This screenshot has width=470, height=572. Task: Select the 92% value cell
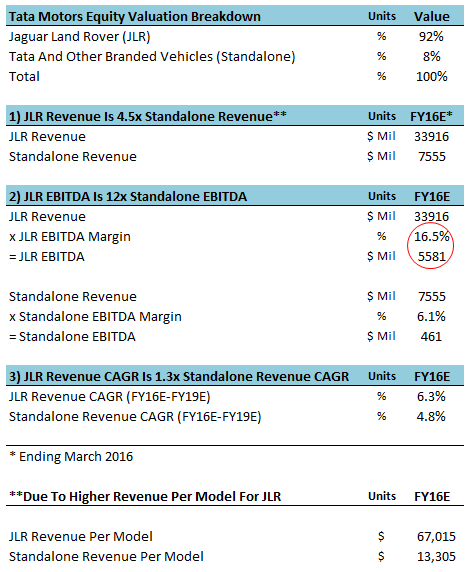tap(431, 37)
